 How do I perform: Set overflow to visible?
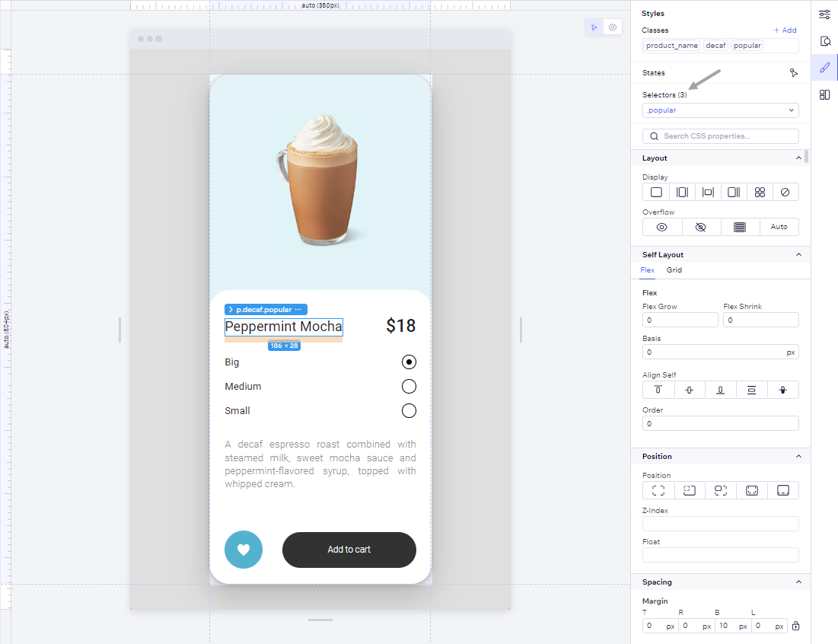[x=661, y=227]
